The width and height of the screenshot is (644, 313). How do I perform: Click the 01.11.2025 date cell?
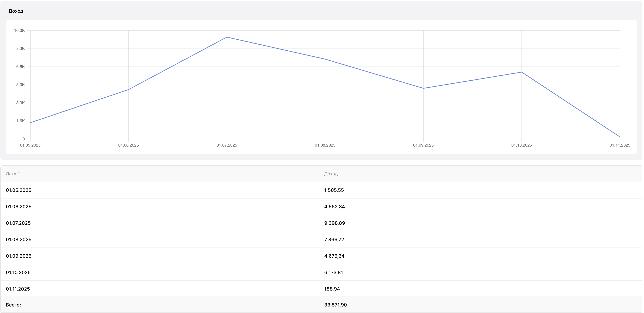(18, 289)
